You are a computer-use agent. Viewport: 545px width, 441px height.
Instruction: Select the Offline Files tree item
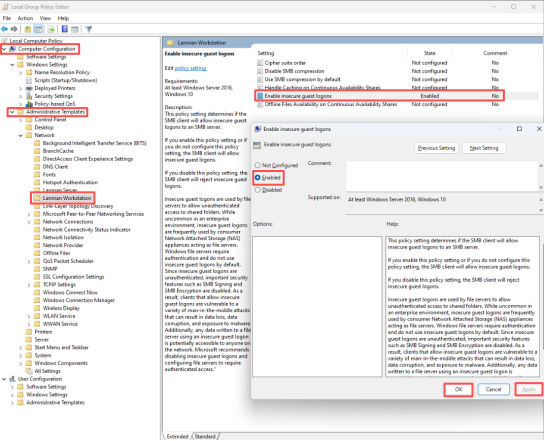click(56, 253)
